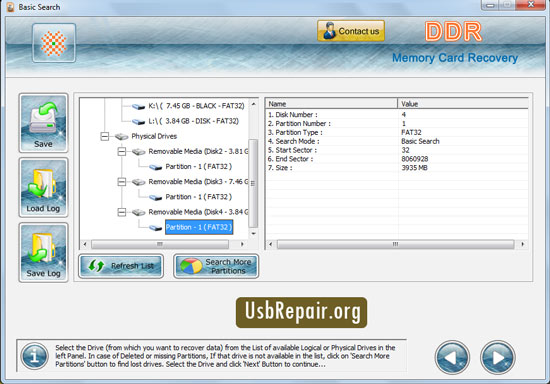Open Contact us button
The image size is (550, 384).
click(x=351, y=31)
